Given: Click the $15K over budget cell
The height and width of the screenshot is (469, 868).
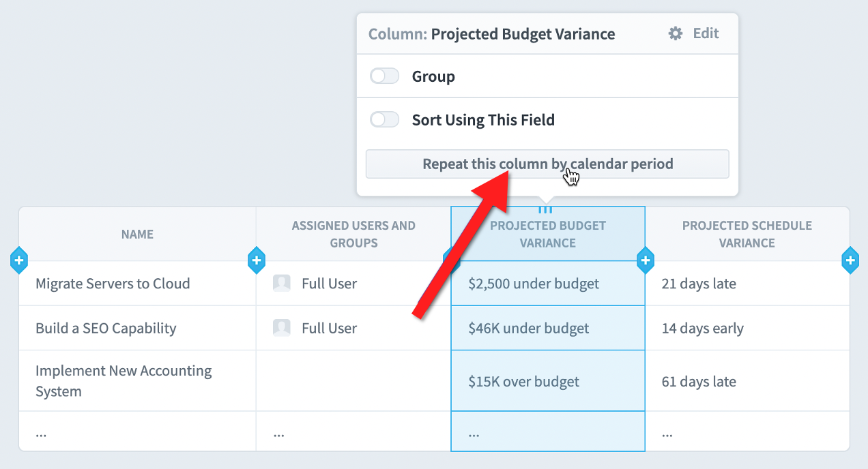Looking at the screenshot, I should (548, 381).
